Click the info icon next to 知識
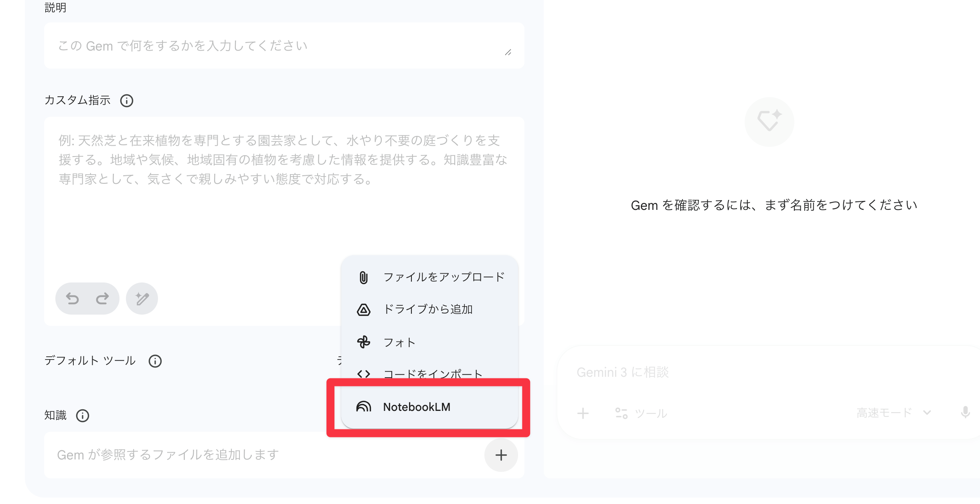 tap(83, 416)
